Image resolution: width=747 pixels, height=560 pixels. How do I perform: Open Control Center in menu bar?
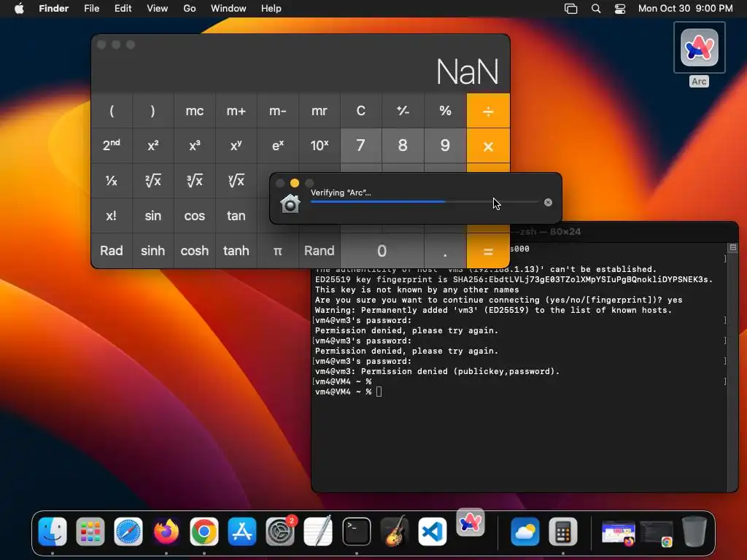pos(620,9)
